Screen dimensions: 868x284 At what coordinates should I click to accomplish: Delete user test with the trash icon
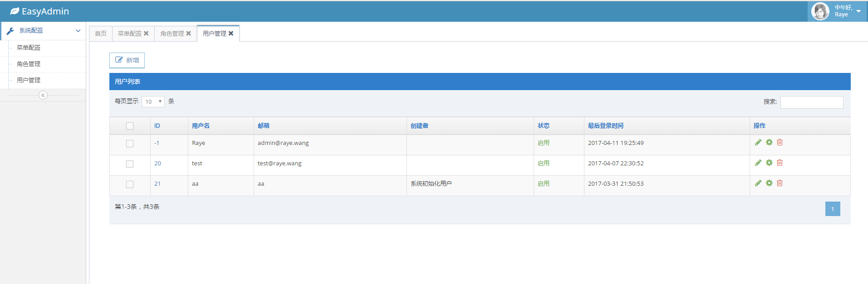coord(780,163)
